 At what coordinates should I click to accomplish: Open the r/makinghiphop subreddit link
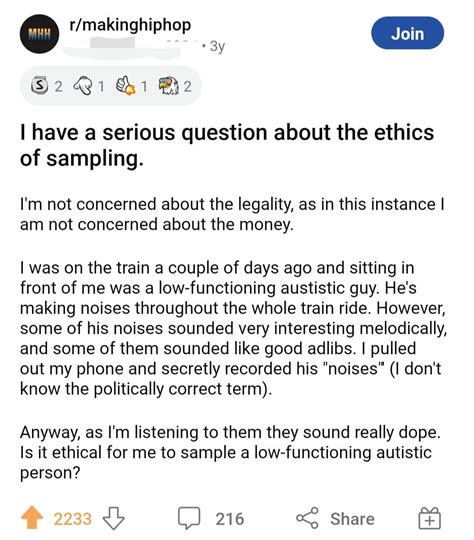coord(130,25)
